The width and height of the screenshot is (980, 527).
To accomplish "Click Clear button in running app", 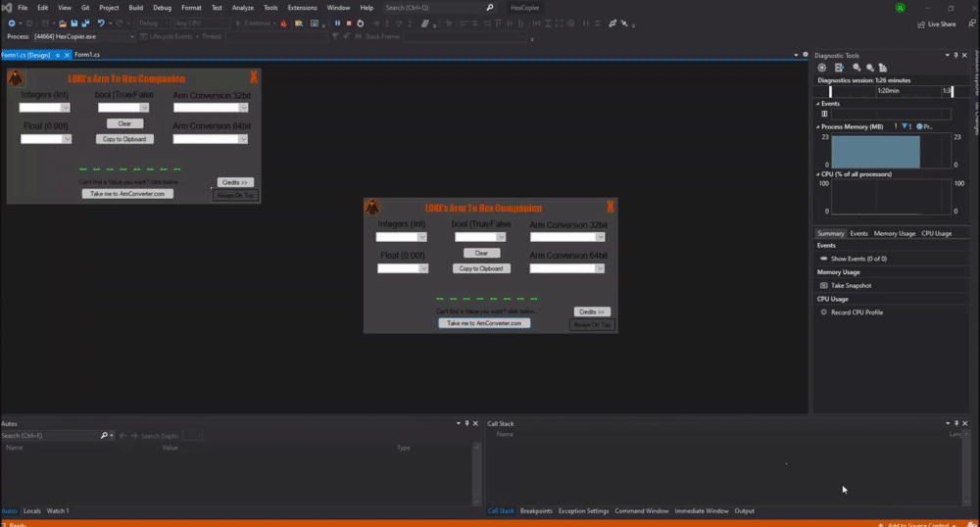I will click(481, 253).
